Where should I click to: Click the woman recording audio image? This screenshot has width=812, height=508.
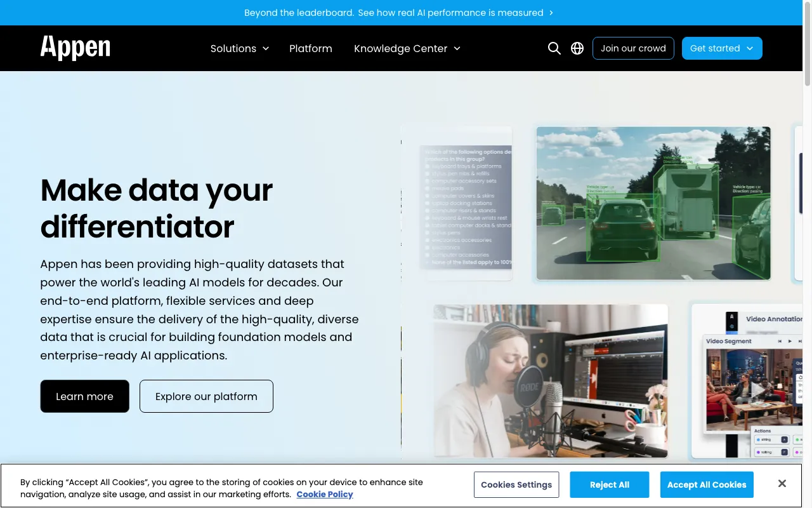551,381
